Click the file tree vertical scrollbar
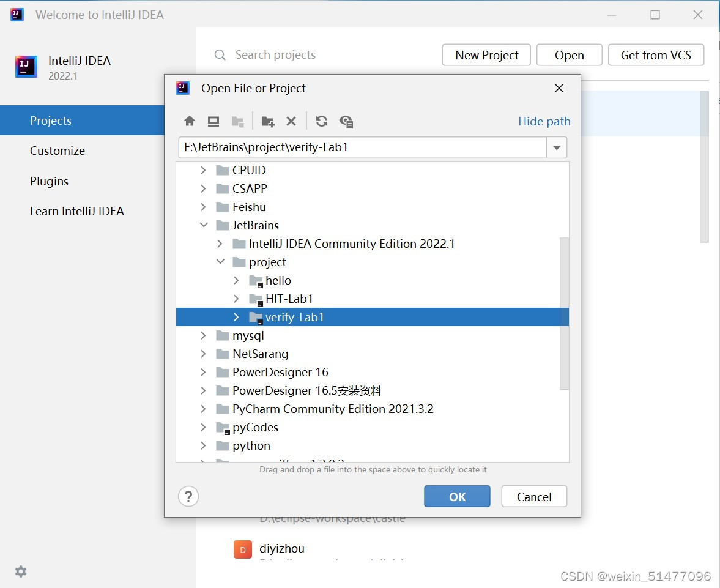The image size is (720, 588). (x=564, y=313)
